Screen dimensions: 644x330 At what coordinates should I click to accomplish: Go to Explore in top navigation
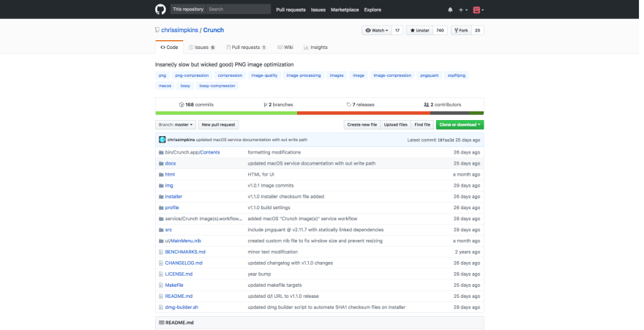[372, 10]
